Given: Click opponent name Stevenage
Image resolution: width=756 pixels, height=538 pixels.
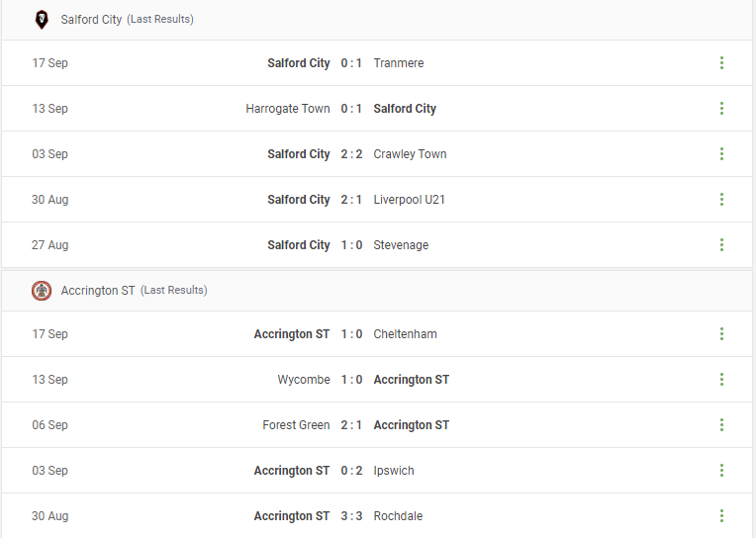Looking at the screenshot, I should click(x=401, y=245).
